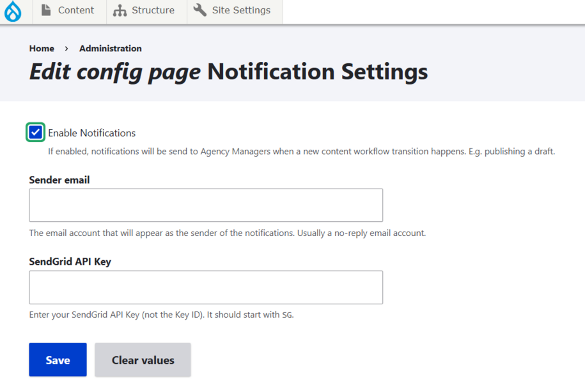Click the Sender email field label

coord(59,180)
